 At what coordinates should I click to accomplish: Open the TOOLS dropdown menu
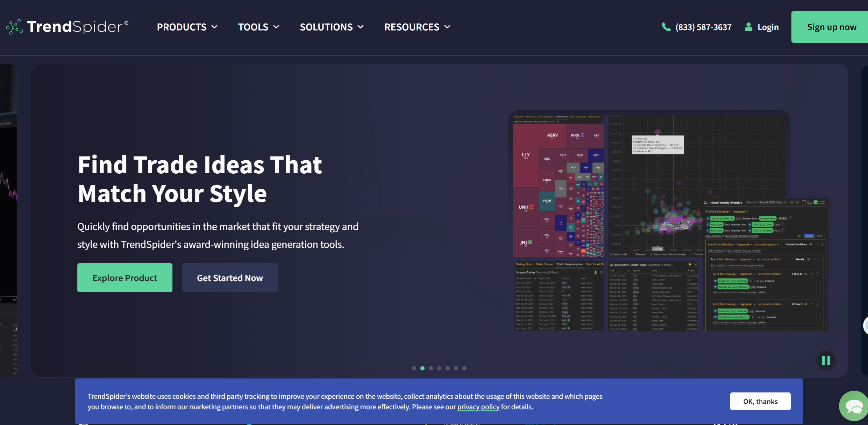[x=259, y=27]
